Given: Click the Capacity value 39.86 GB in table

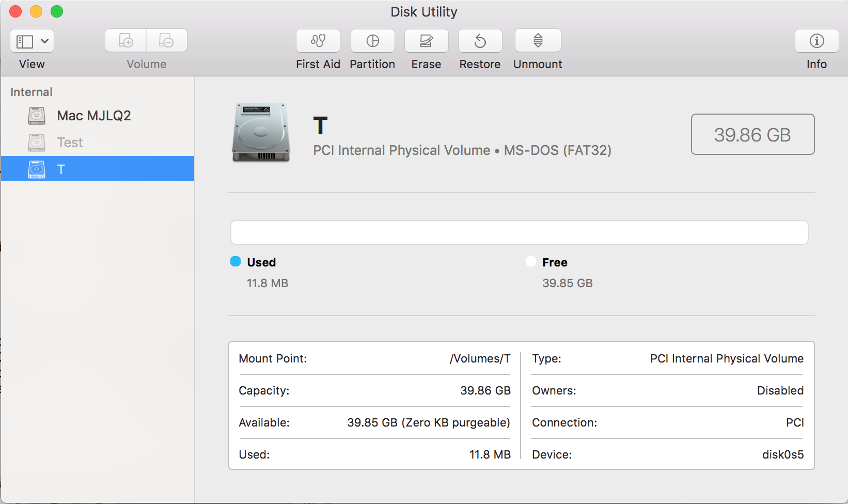Looking at the screenshot, I should coord(485,390).
